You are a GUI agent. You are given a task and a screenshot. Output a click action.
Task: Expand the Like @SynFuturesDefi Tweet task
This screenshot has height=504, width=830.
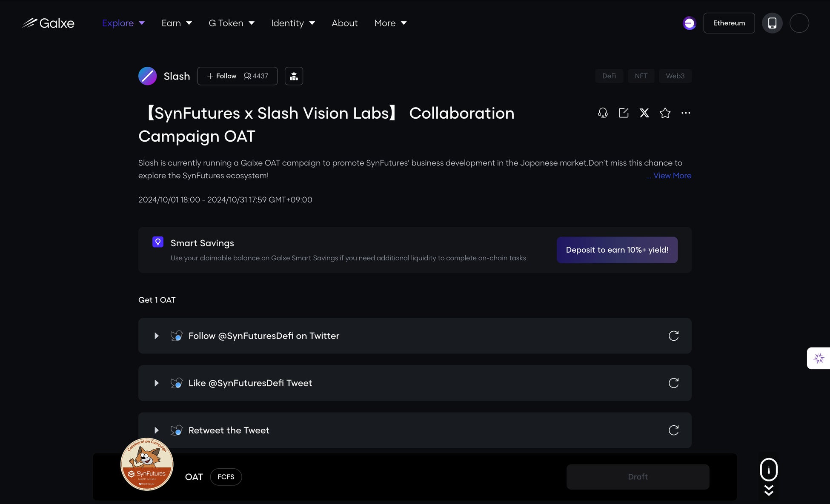[157, 383]
